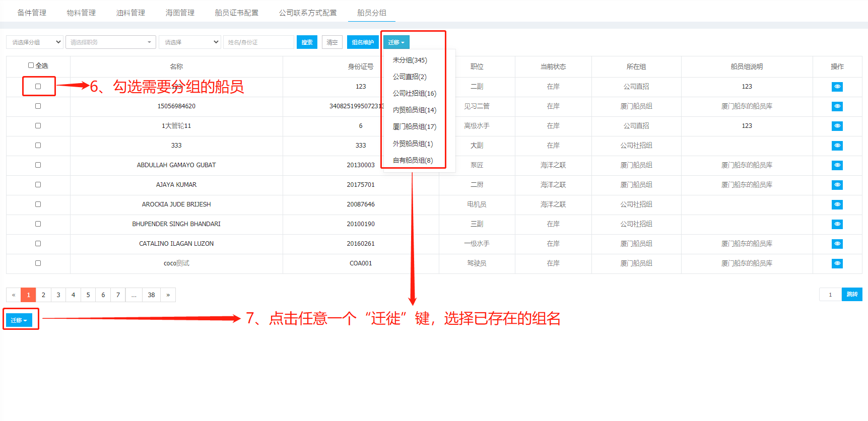Check the coco测试 row checkbox
The width and height of the screenshot is (868, 421).
tap(38, 263)
